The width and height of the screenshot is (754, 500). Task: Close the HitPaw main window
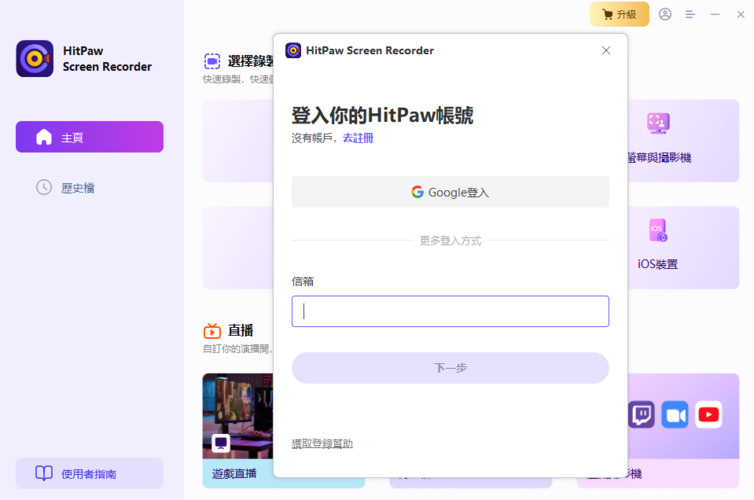point(741,14)
